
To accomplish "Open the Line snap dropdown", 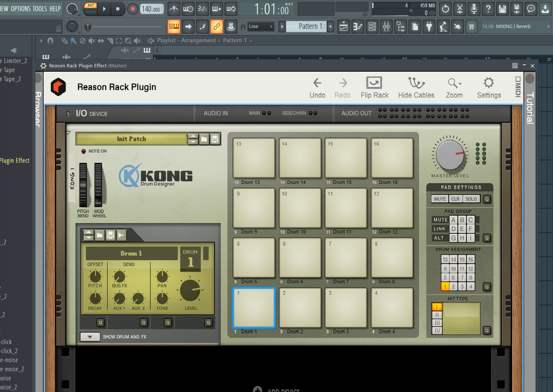I will pyautogui.click(x=261, y=26).
